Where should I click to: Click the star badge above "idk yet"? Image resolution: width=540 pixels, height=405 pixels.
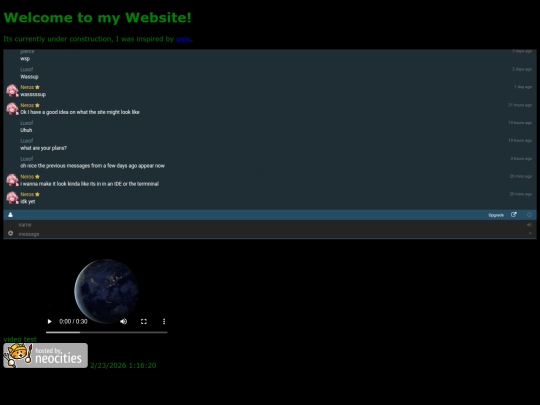click(x=38, y=194)
